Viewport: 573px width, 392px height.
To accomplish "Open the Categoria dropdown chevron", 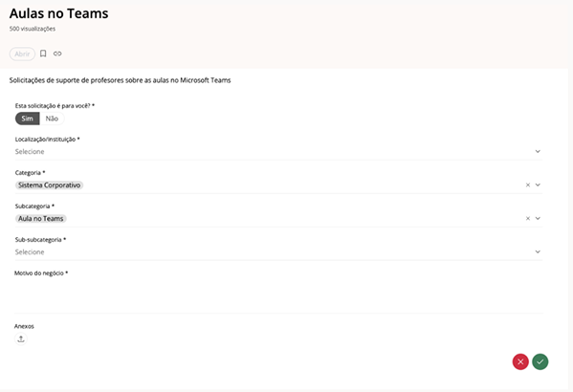I will tap(538, 185).
